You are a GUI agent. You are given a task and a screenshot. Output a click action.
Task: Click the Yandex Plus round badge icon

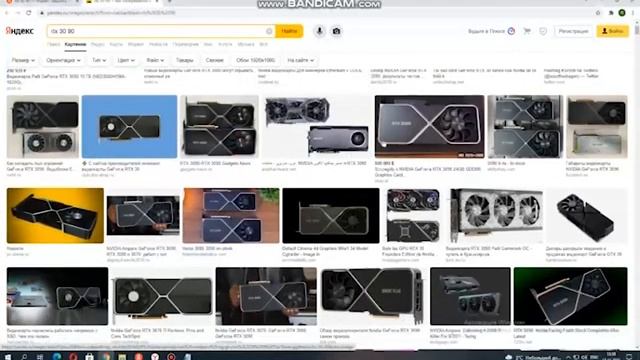(511, 31)
